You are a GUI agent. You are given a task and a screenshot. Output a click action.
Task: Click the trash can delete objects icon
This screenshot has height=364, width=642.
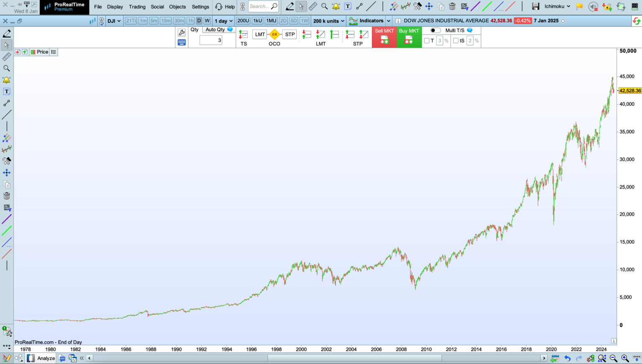coord(452,7)
